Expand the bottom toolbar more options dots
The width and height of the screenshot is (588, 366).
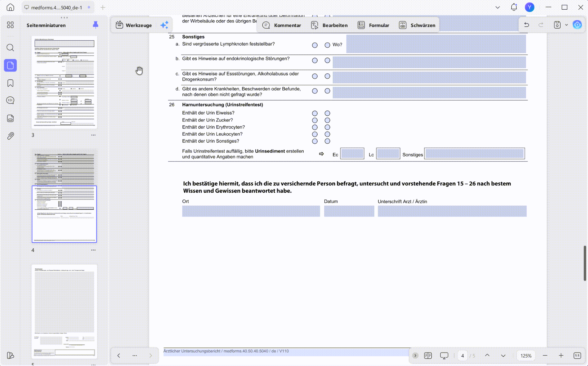(134, 355)
